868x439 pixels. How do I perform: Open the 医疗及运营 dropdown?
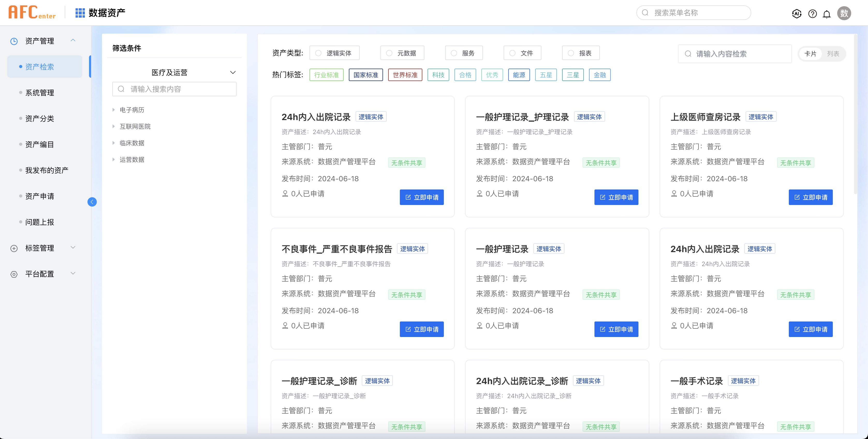(x=174, y=72)
